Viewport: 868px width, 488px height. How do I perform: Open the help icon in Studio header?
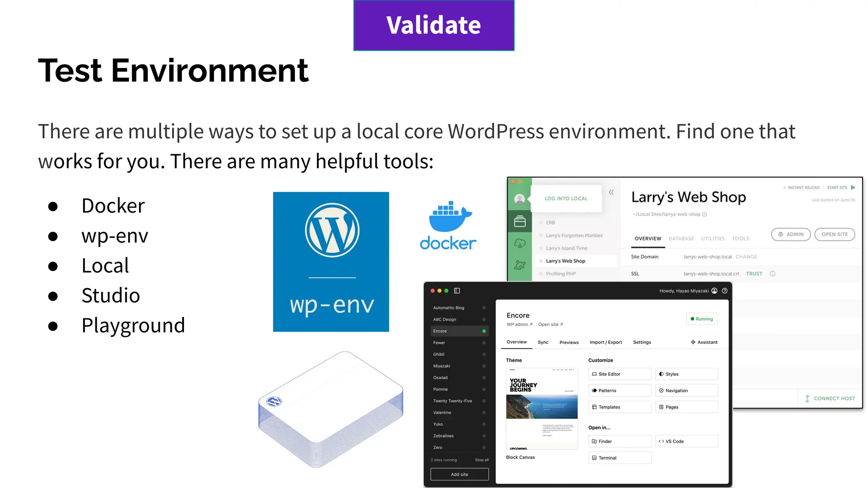click(x=725, y=291)
